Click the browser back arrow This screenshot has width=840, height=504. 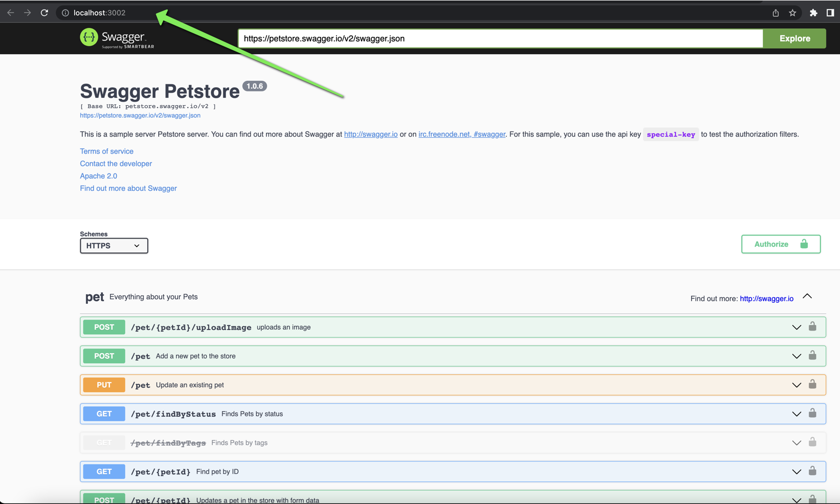coord(11,13)
